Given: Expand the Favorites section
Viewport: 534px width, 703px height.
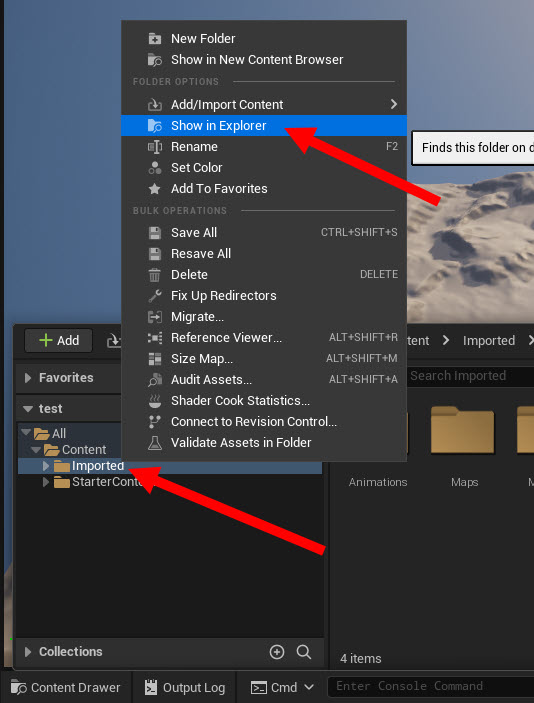Looking at the screenshot, I should coord(28,378).
